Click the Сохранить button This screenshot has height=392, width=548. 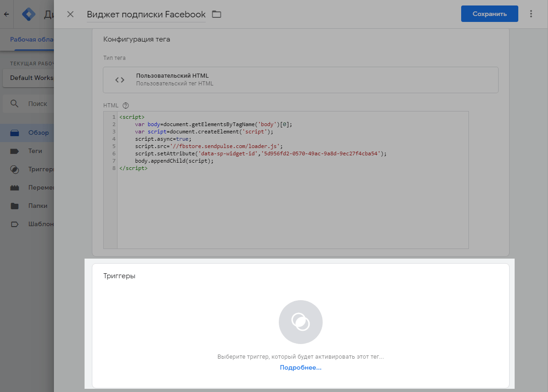coord(489,14)
